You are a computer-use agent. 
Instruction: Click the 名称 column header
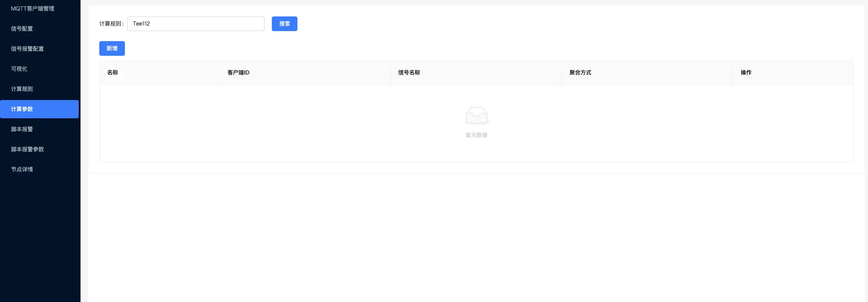160,73
